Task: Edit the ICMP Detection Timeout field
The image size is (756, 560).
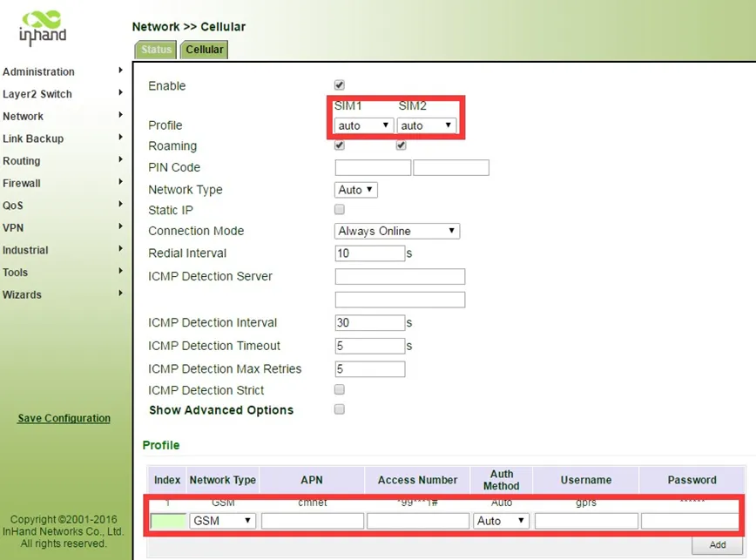Action: tap(370, 346)
